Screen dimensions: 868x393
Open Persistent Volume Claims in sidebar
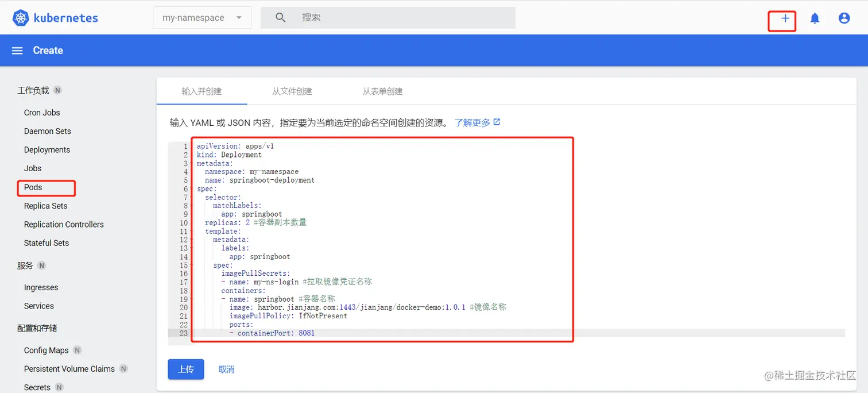[x=69, y=368]
